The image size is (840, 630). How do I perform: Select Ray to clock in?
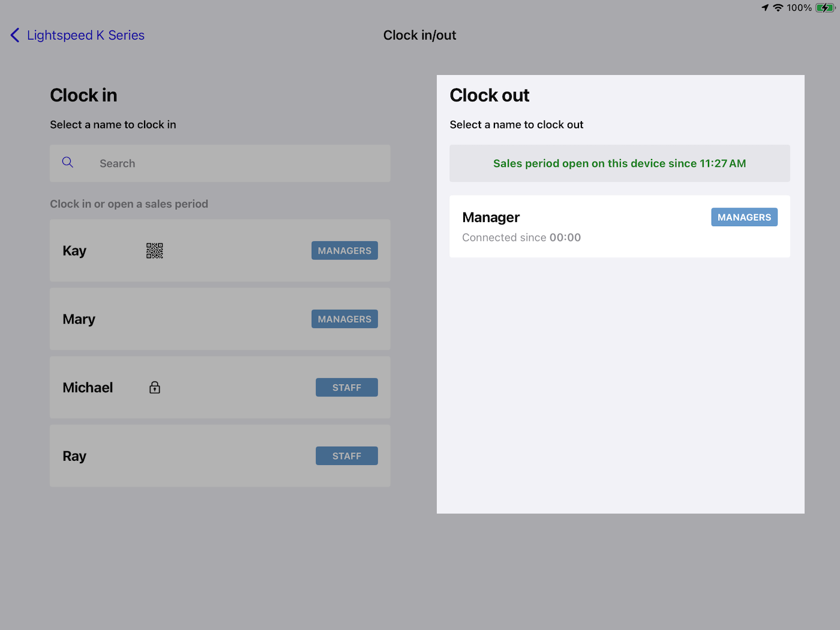(x=180, y=455)
